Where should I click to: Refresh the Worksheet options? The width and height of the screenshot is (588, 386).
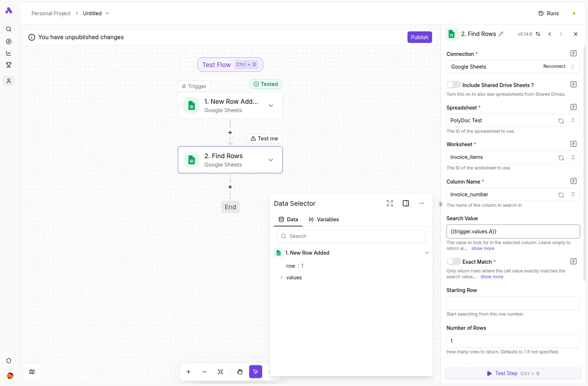pyautogui.click(x=561, y=157)
